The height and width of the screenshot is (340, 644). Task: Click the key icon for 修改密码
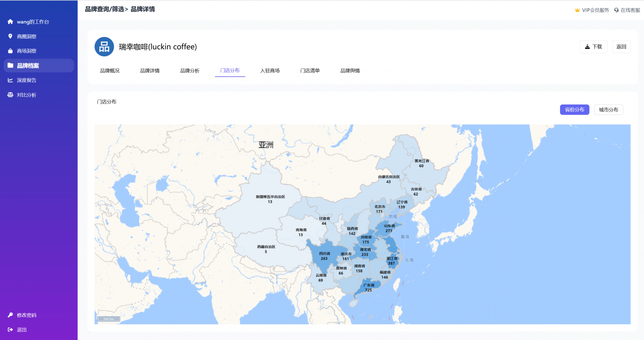click(10, 315)
